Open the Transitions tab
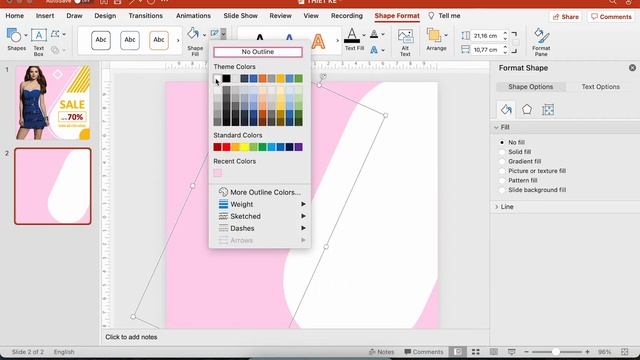The width and height of the screenshot is (640, 360). coord(146,16)
